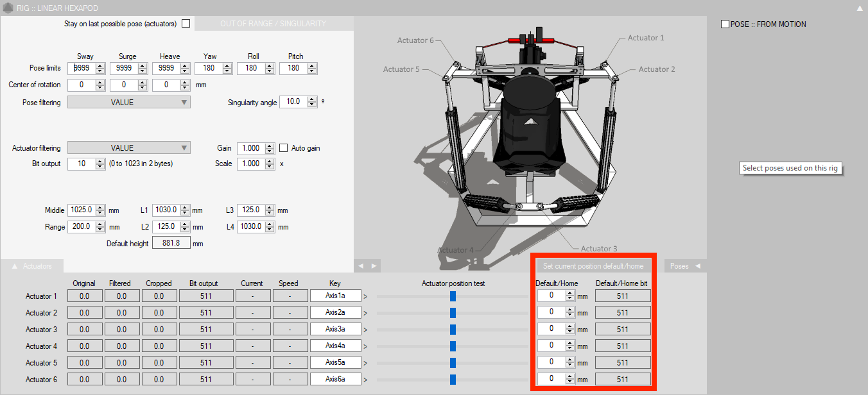
Task: Click the left arrow navigation button
Action: pyautogui.click(x=361, y=265)
